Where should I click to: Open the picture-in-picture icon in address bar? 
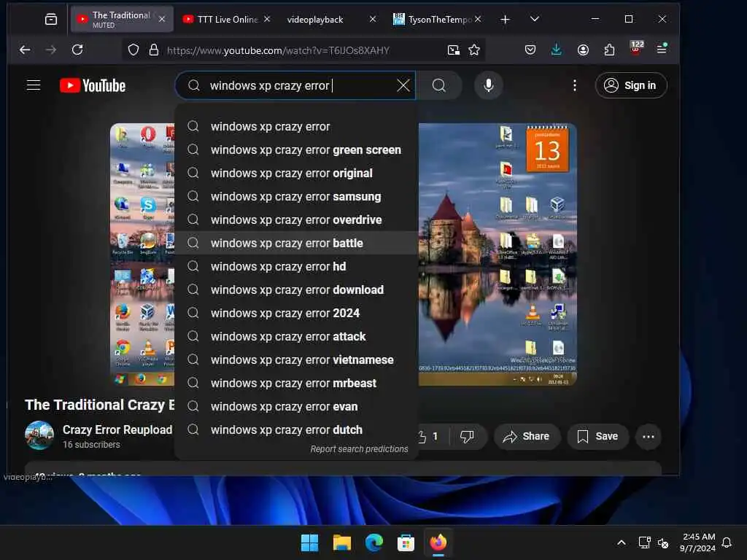454,50
